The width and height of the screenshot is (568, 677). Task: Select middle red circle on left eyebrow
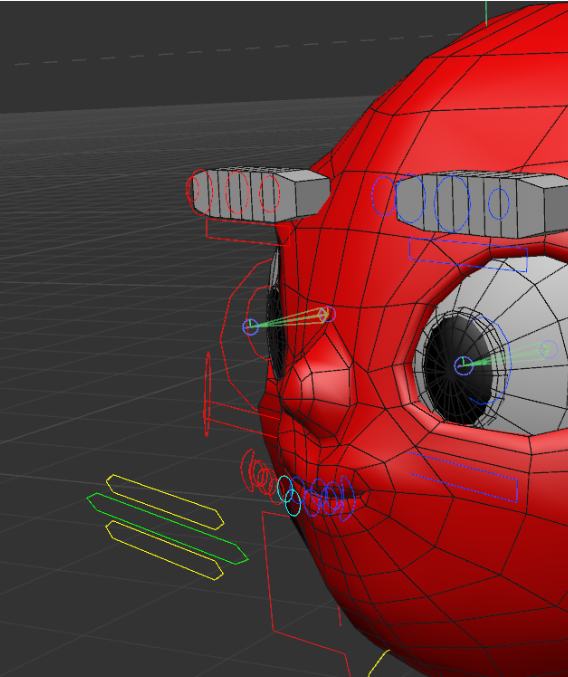click(x=237, y=192)
